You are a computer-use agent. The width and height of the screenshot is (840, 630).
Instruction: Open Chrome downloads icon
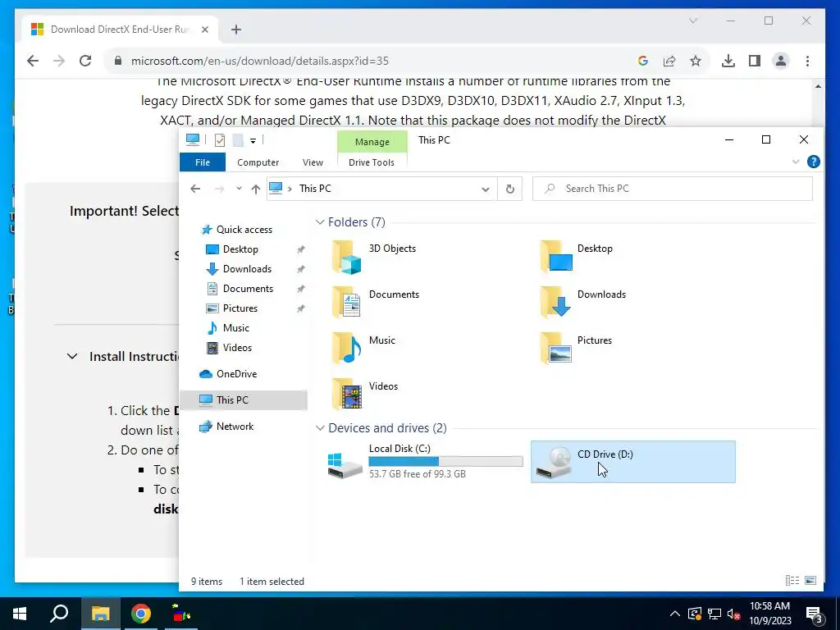[x=728, y=61]
